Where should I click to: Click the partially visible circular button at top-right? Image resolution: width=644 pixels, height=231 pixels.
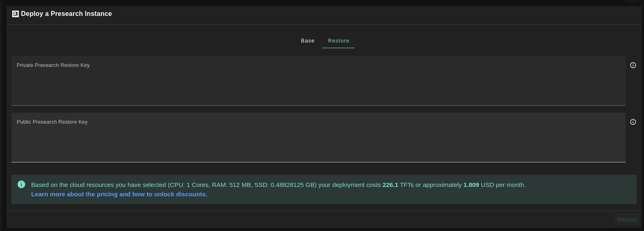click(x=632, y=1)
